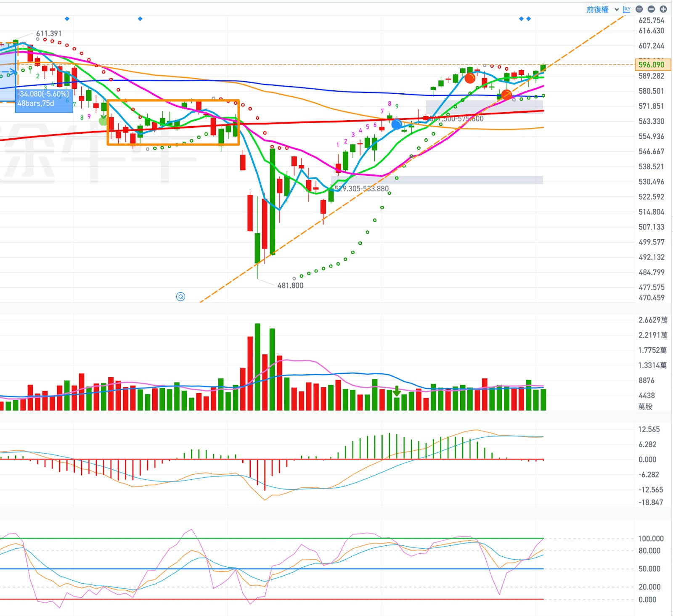
Task: Select the orange dashed ascending trendline
Action: coord(412,159)
